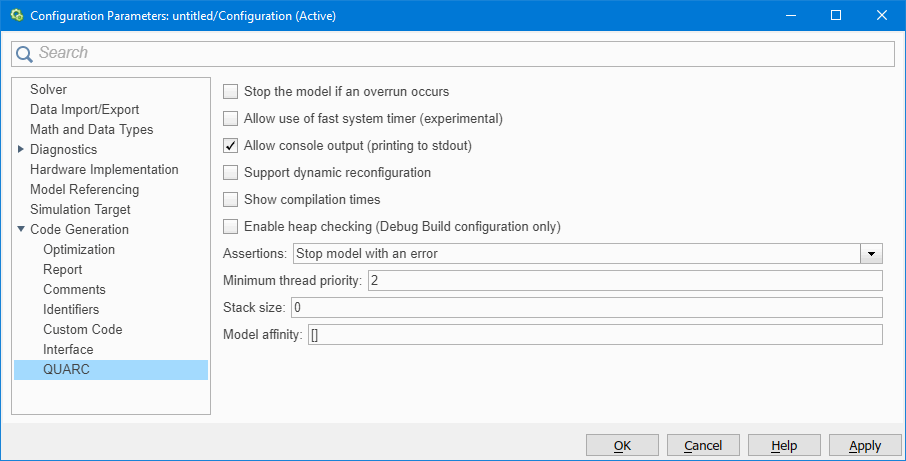Screen dimensions: 906x461
Task: Go to the Interface settings page
Action: (68, 350)
